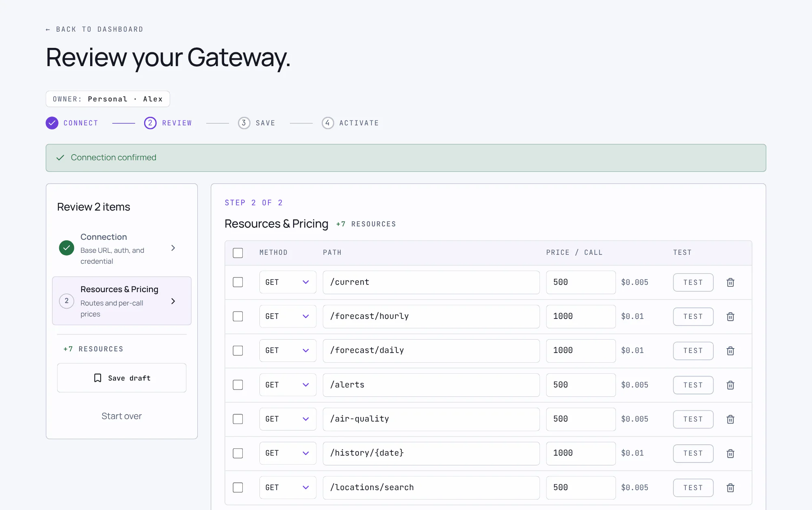812x510 pixels.
Task: Check the /locations/search row checkbox
Action: (238, 487)
